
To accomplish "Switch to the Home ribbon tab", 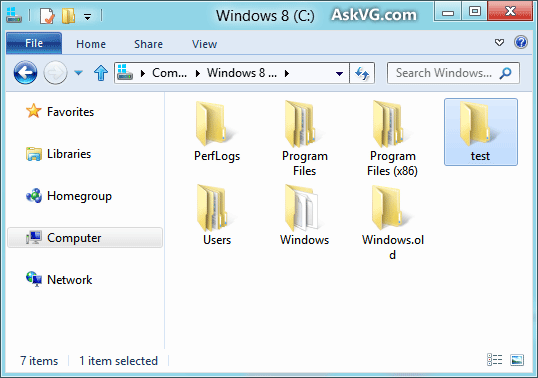I will tap(91, 44).
